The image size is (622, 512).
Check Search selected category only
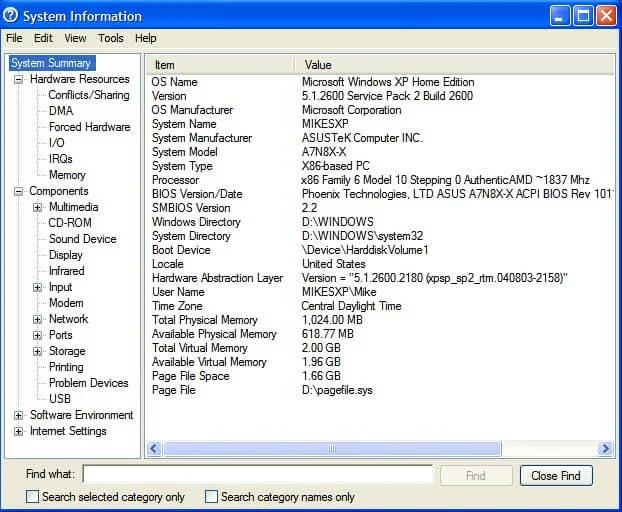[x=32, y=497]
